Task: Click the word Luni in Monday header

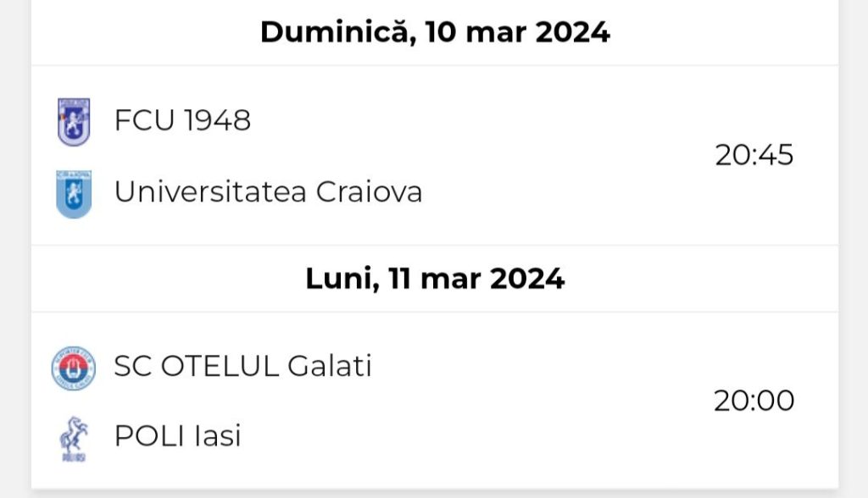Action: coord(342,279)
